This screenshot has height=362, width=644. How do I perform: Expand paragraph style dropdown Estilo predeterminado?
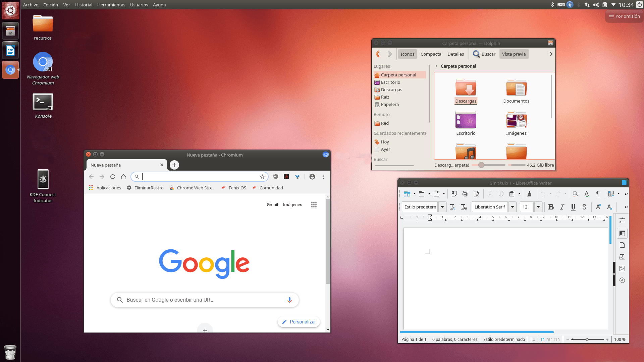(x=442, y=207)
